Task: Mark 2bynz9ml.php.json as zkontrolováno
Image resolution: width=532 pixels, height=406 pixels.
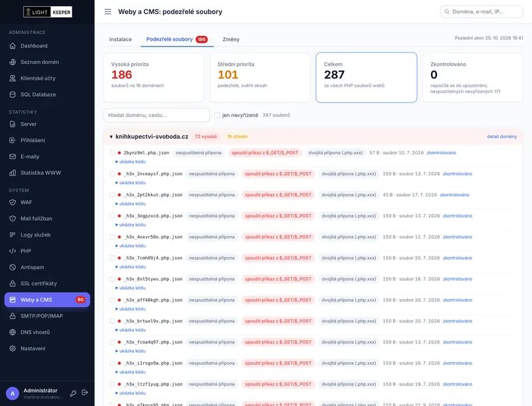Action: 441,153
